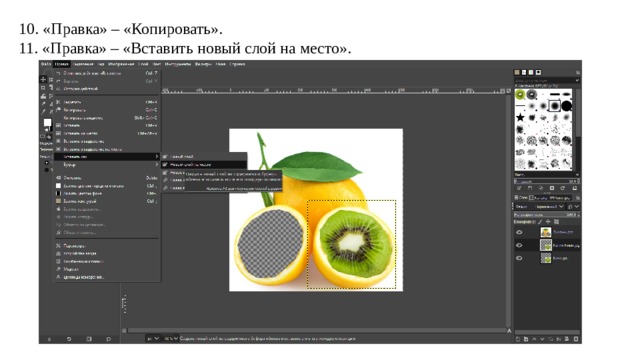640x360 pixels.
Task: Select the Rectangle Select tool
Action: 43,88
